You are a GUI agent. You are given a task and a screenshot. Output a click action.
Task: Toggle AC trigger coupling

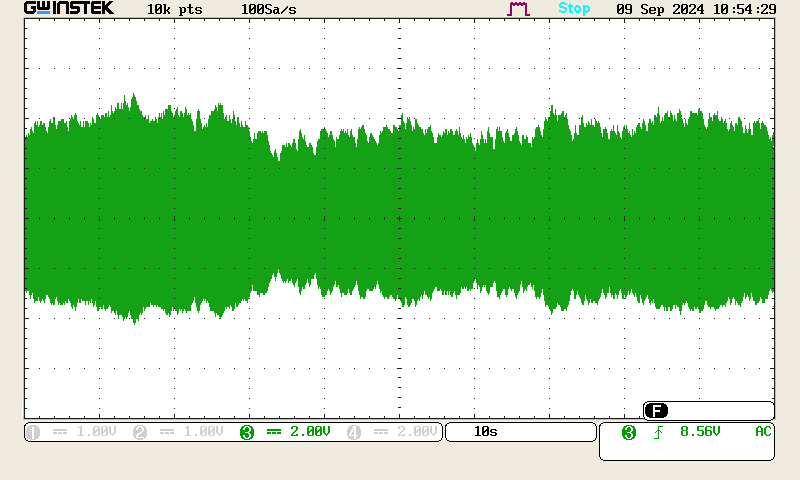[763, 432]
